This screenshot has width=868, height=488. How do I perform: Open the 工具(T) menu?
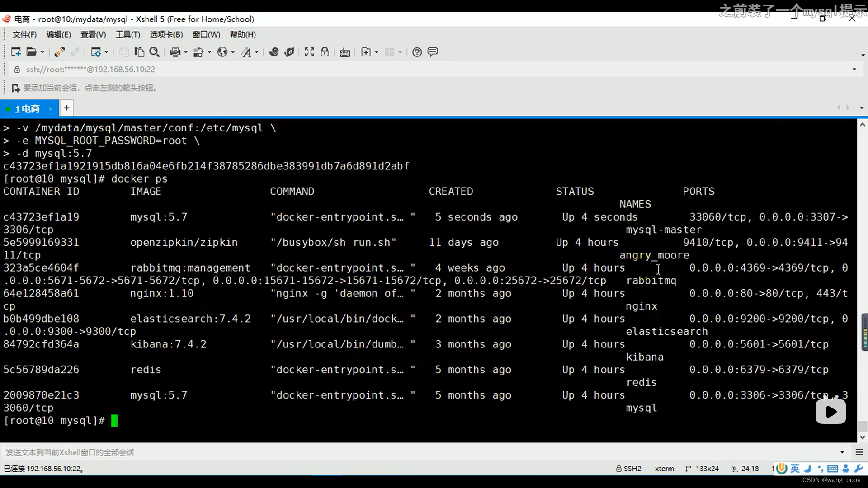(x=128, y=35)
